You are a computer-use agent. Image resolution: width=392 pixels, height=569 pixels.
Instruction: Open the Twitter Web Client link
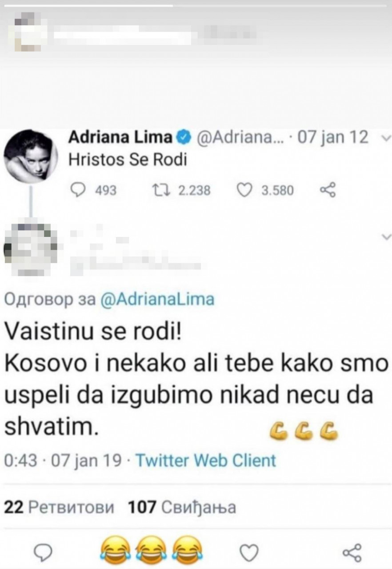[x=205, y=460]
